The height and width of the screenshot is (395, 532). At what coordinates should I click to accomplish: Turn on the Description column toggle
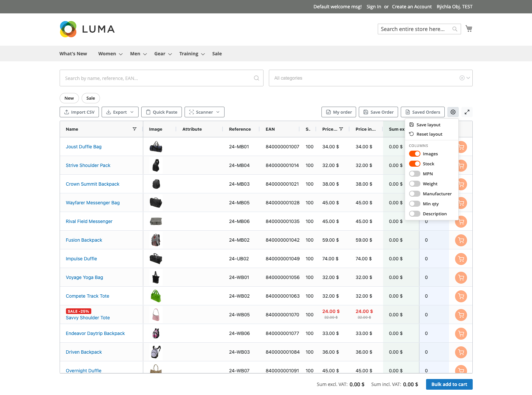(x=415, y=214)
